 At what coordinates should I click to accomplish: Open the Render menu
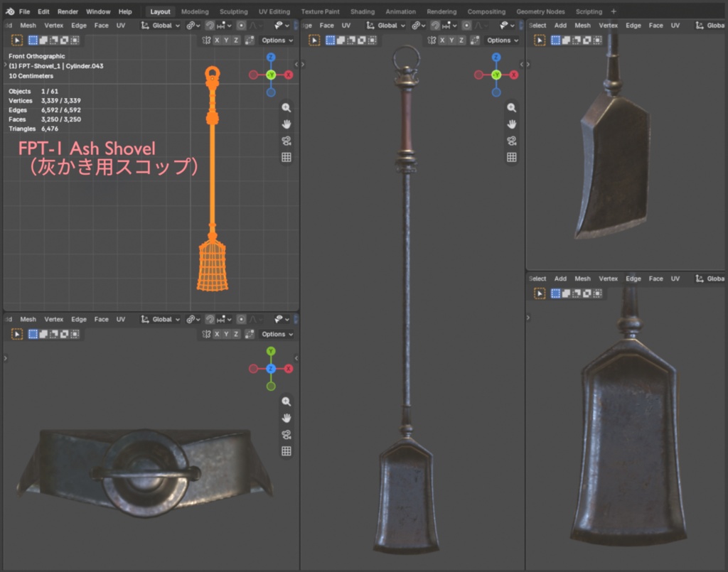(68, 11)
